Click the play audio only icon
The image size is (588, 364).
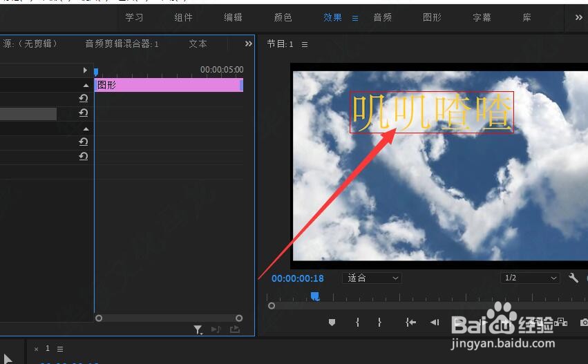coord(216,329)
